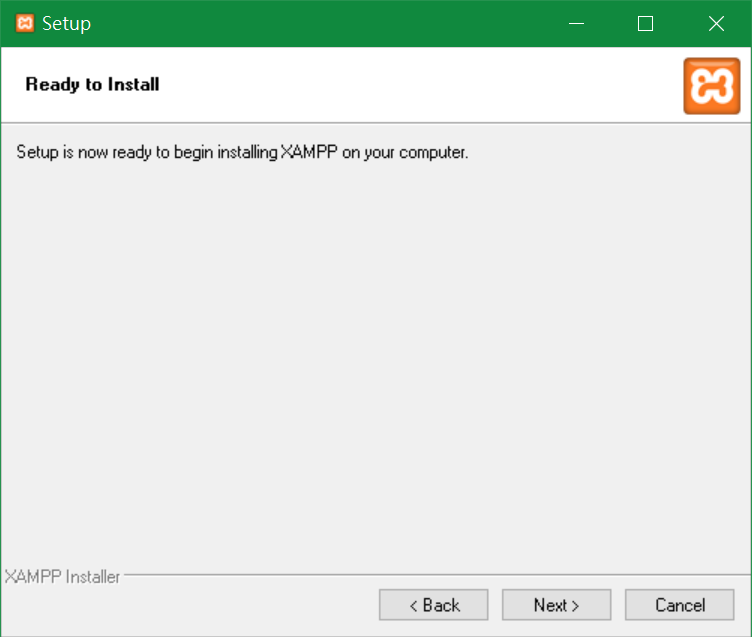
Task: Click the 'Setup' window title text
Action: click(x=66, y=24)
